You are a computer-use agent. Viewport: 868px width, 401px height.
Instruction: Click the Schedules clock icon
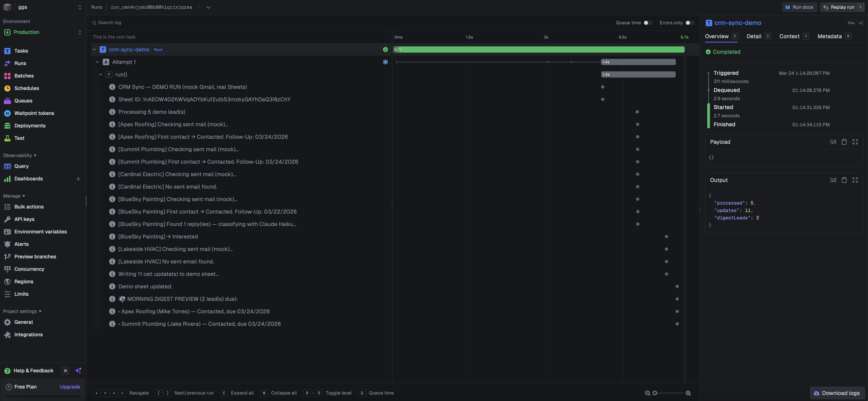pyautogui.click(x=7, y=88)
